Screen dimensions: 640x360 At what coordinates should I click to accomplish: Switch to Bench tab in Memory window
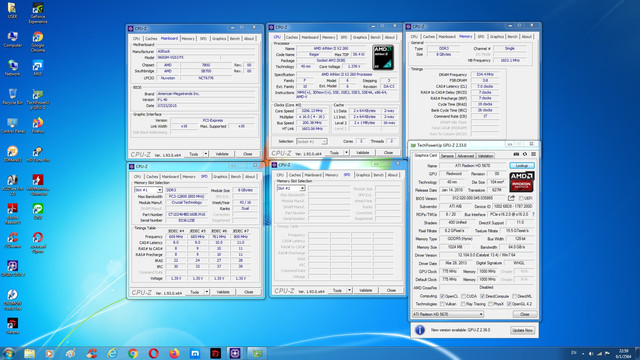coord(512,36)
